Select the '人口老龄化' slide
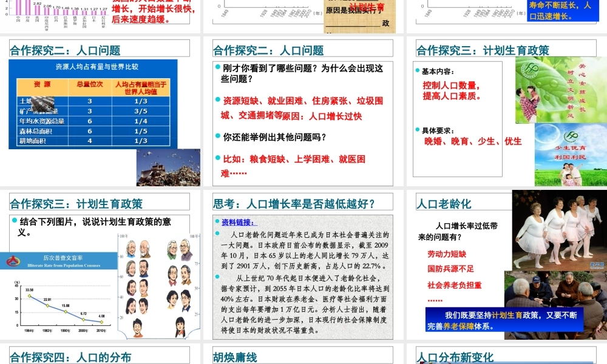The width and height of the screenshot is (607, 364). (x=506, y=265)
